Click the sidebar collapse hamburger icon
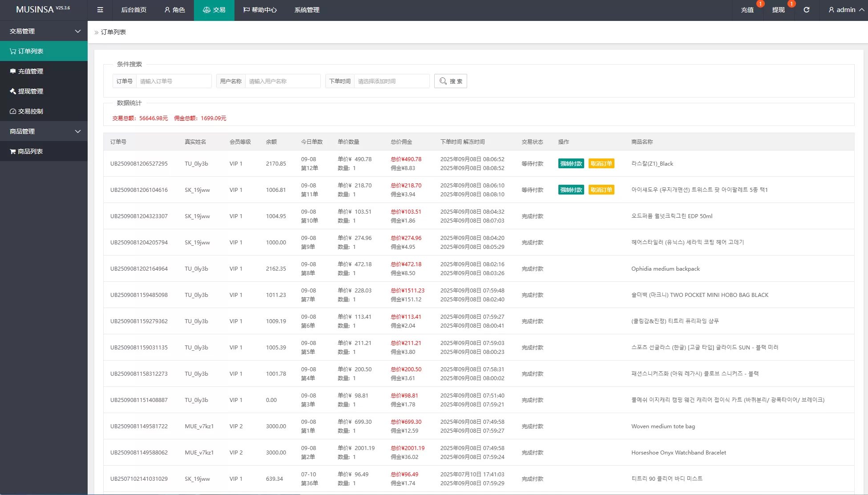This screenshot has height=495, width=868. pyautogui.click(x=100, y=10)
